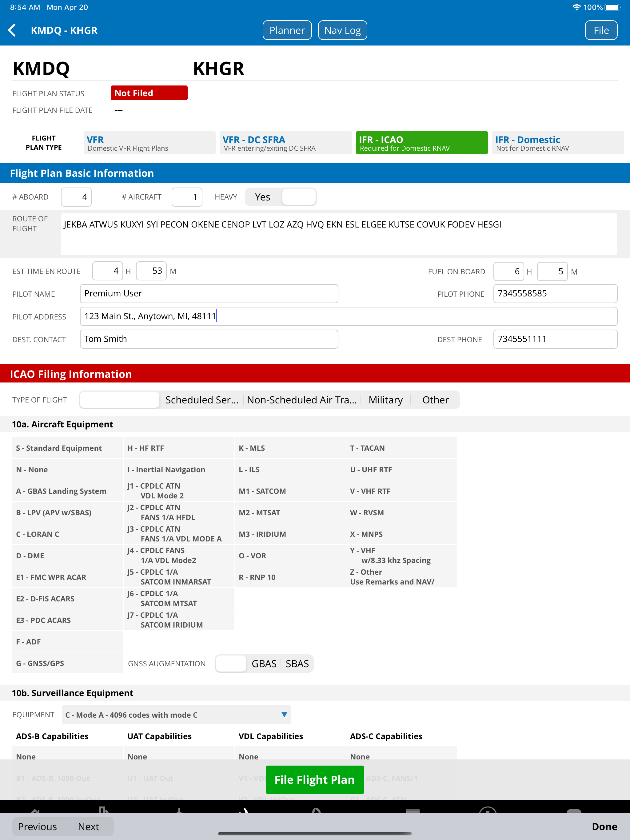
Task: Toggle G - GNSS/GPS equipment
Action: coord(67,663)
